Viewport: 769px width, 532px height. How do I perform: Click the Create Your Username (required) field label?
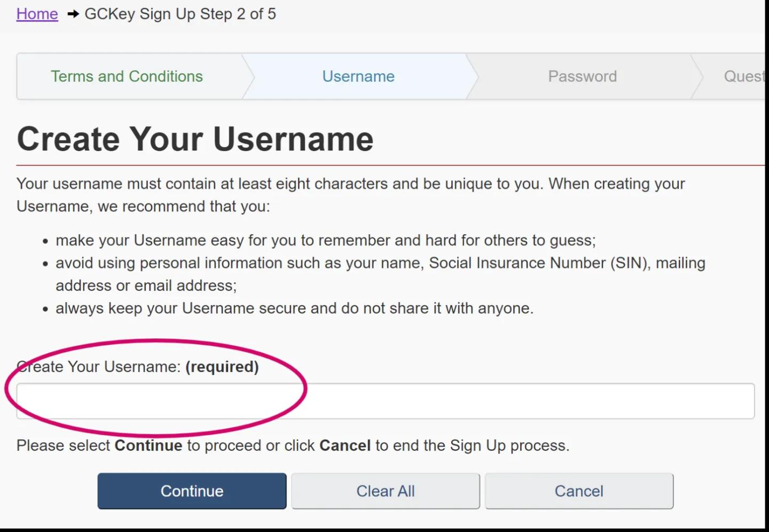(137, 367)
